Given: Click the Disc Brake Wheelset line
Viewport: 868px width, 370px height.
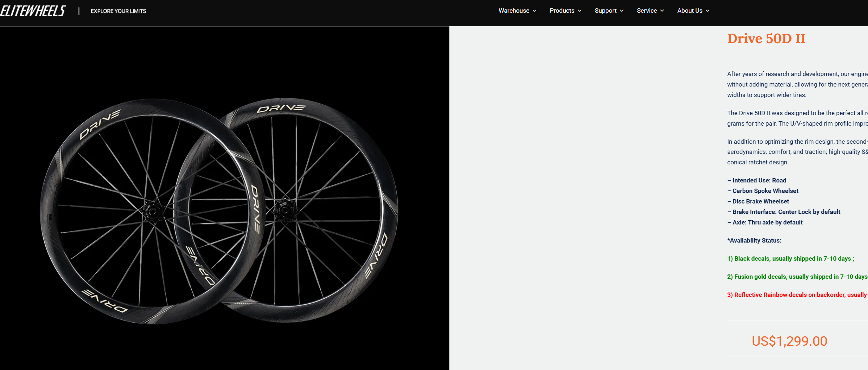Looking at the screenshot, I should tap(758, 201).
